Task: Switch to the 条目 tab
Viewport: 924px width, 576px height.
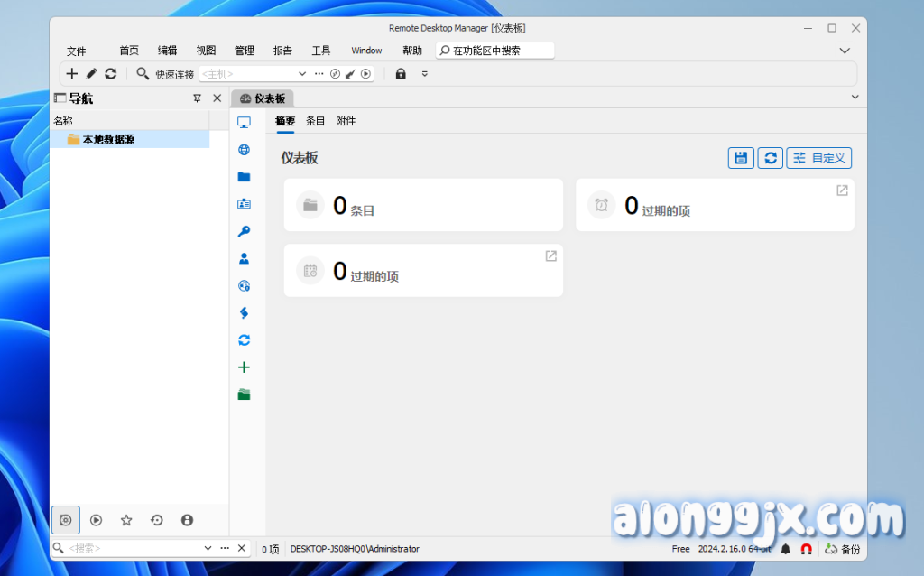Action: [x=315, y=121]
